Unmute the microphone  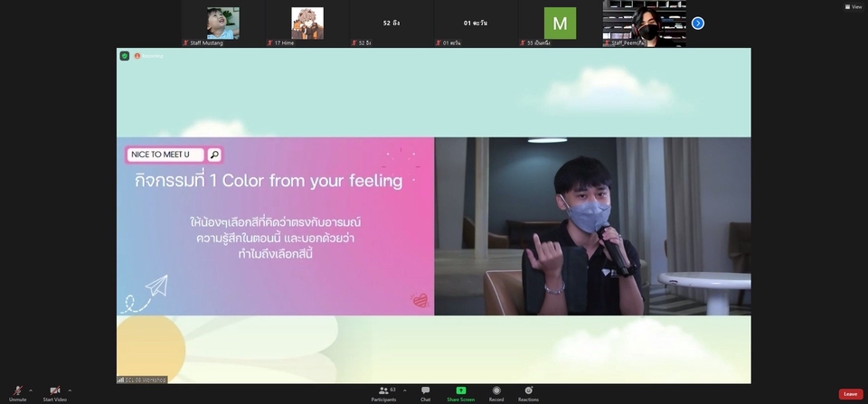(x=17, y=391)
